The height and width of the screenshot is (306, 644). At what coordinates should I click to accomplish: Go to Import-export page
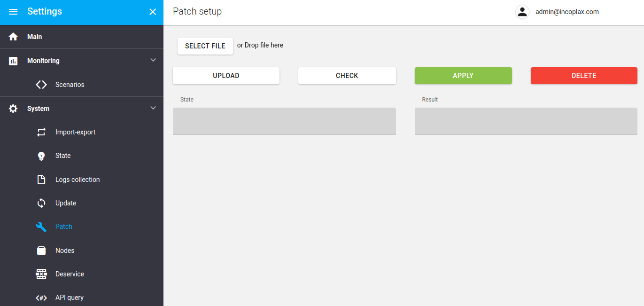tap(82, 132)
